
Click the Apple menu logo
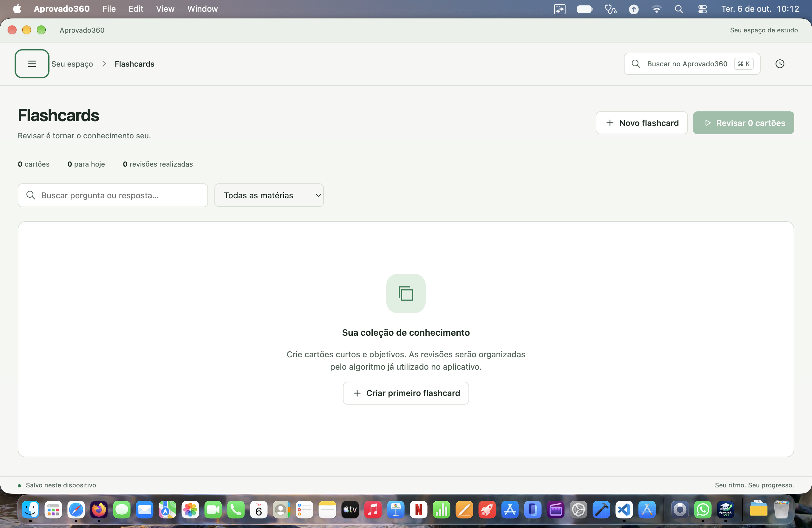17,9
